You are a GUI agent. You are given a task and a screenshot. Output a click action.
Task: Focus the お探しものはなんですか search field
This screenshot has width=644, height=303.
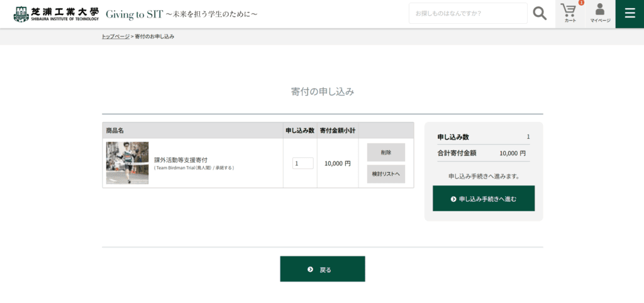[467, 13]
